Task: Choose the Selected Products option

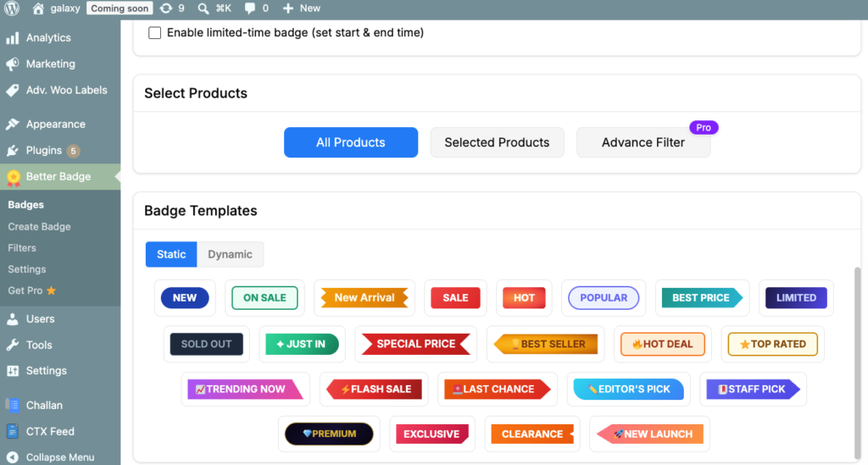Action: (497, 142)
